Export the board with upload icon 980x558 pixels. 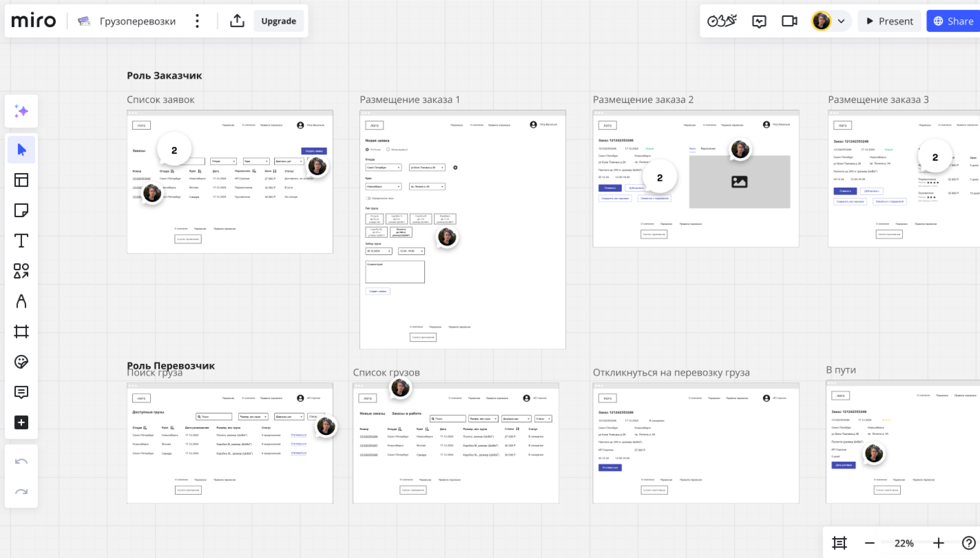pyautogui.click(x=237, y=21)
